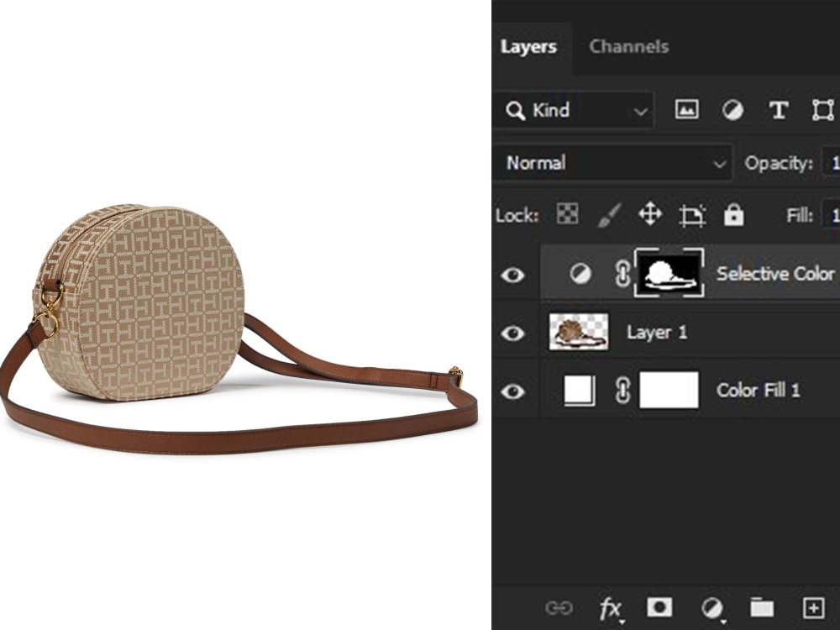
Task: Create a new group folder icon
Action: (761, 608)
